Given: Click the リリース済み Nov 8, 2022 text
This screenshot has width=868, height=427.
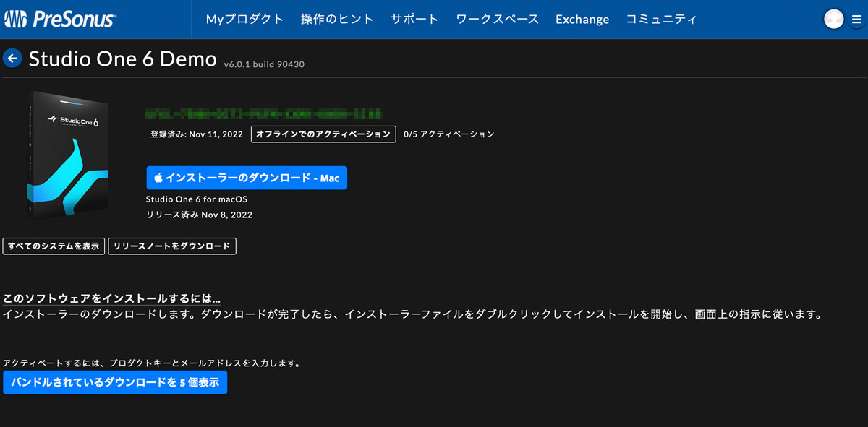Looking at the screenshot, I should click(x=199, y=215).
